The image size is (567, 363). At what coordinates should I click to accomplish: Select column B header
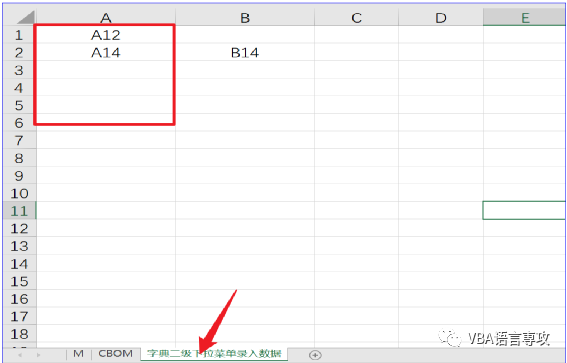[245, 17]
